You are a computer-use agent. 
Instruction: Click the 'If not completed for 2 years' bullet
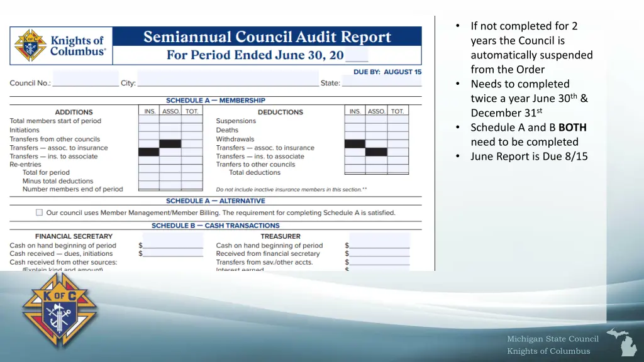532,48
